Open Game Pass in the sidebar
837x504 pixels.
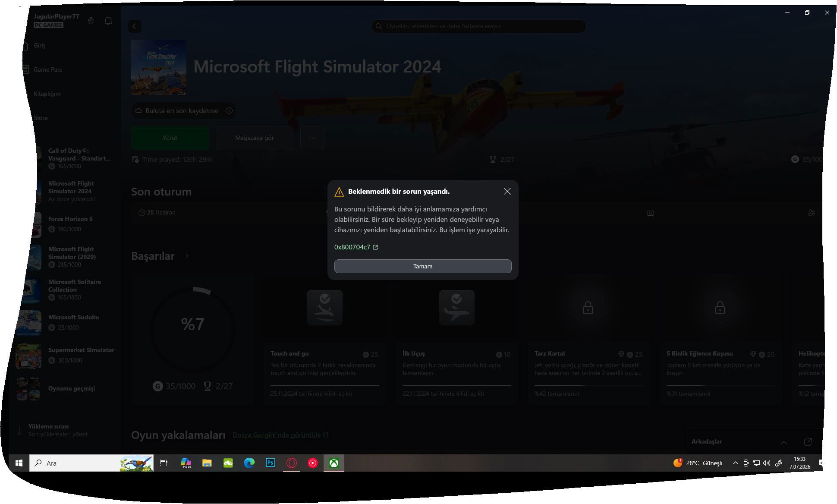48,69
